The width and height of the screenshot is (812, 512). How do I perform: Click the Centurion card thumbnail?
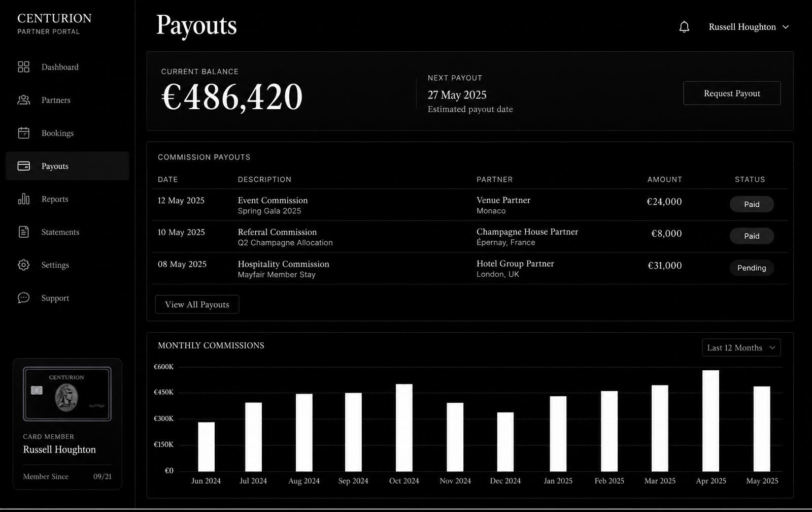point(67,394)
